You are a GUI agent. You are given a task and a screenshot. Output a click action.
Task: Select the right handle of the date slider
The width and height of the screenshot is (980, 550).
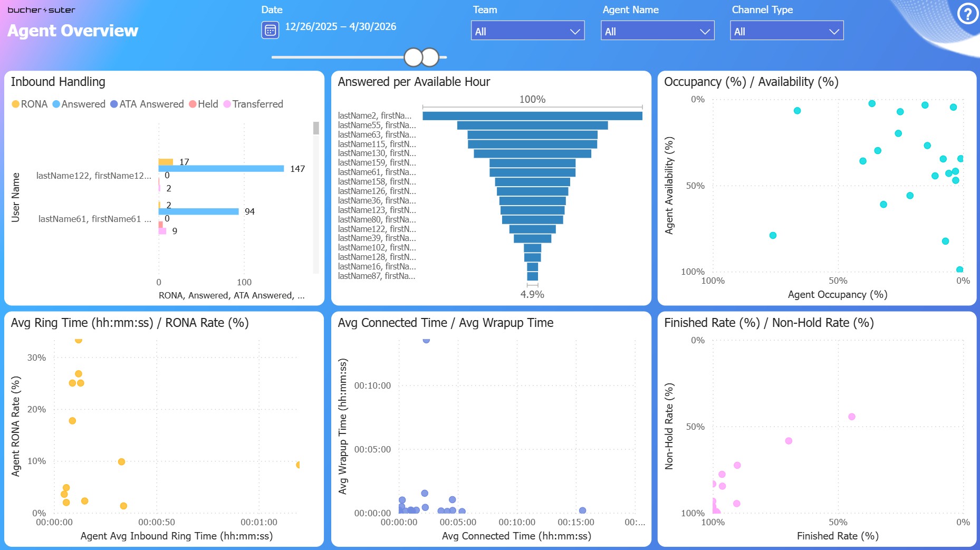(x=430, y=57)
